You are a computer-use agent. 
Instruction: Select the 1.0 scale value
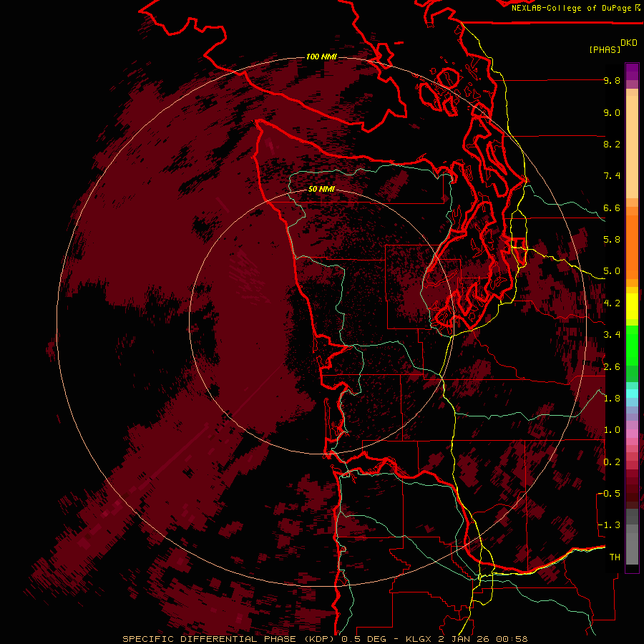pyautogui.click(x=612, y=430)
